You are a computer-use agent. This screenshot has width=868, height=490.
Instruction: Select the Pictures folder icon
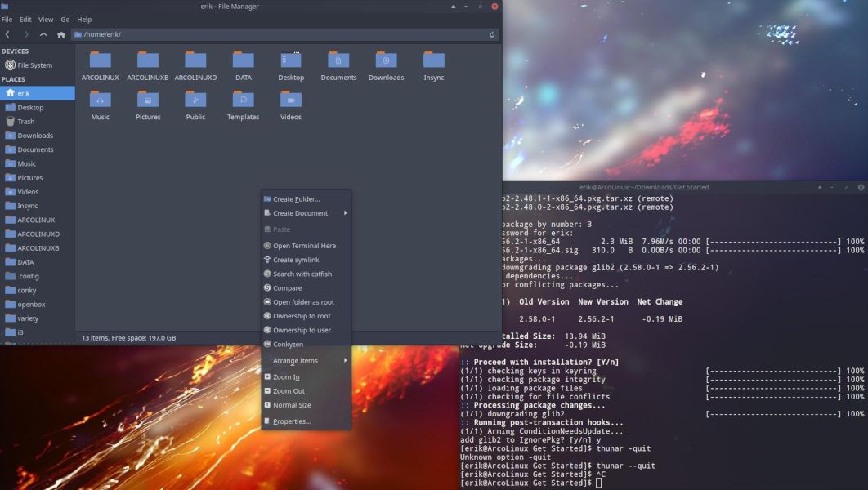[148, 100]
